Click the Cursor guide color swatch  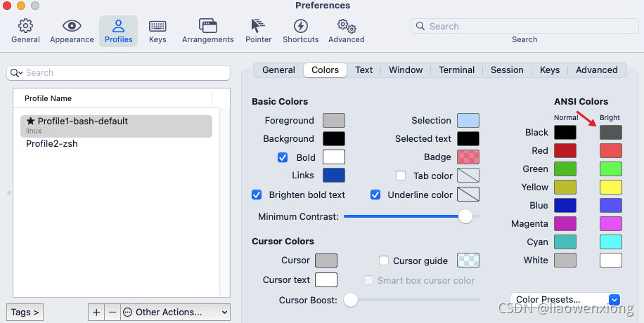pos(468,261)
